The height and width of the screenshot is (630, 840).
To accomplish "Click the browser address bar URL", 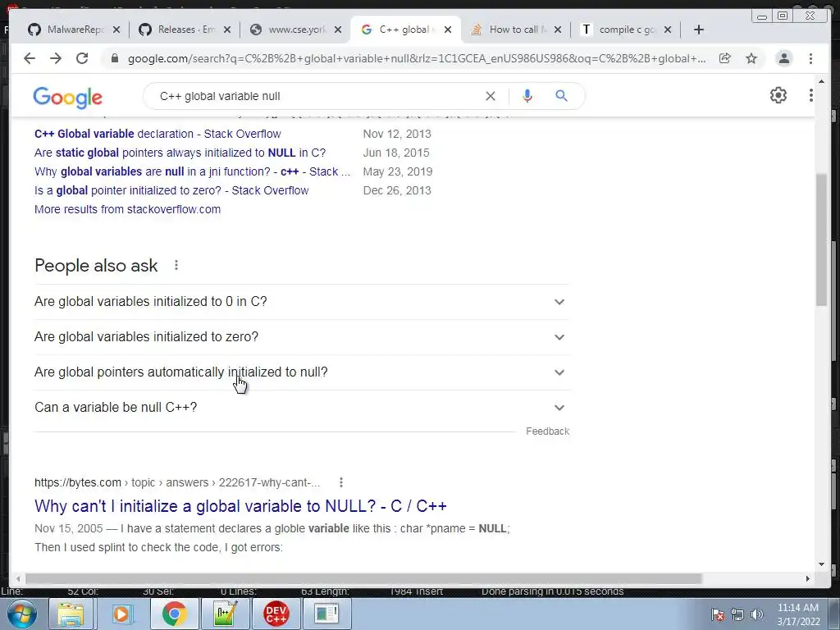I will point(417,58).
